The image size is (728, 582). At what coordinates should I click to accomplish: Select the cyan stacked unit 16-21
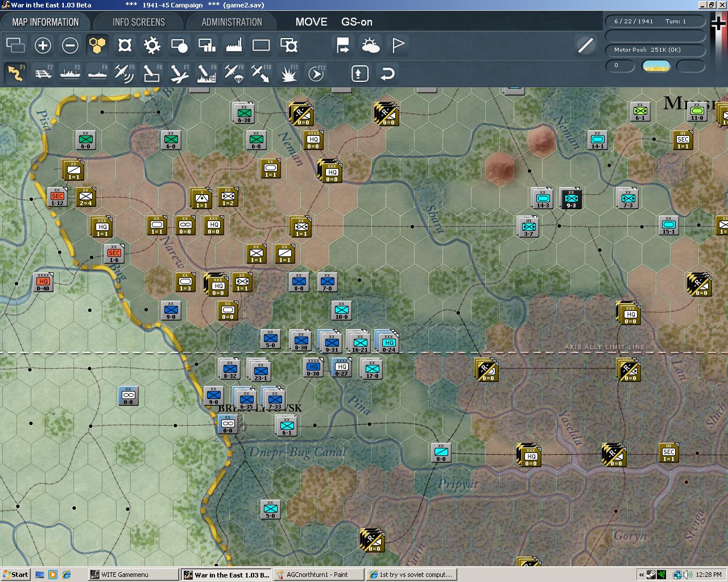tap(359, 342)
